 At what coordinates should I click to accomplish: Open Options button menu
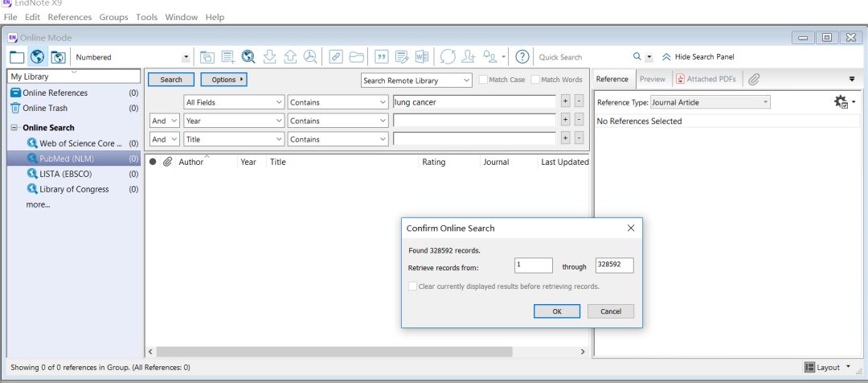click(x=223, y=80)
